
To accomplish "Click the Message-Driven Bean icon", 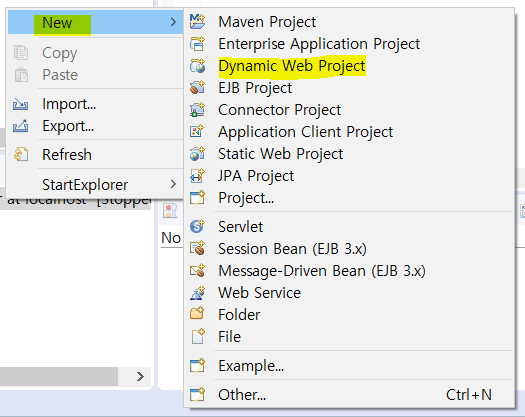I will coord(197,271).
